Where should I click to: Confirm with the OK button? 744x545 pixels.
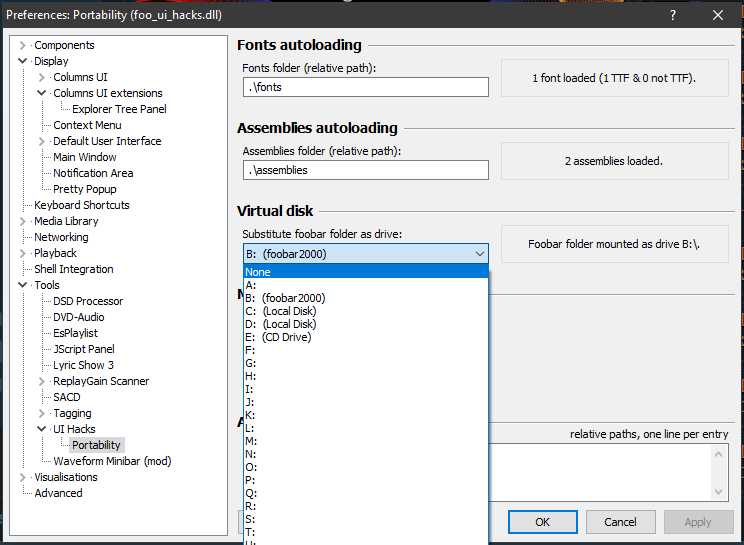pyautogui.click(x=543, y=522)
